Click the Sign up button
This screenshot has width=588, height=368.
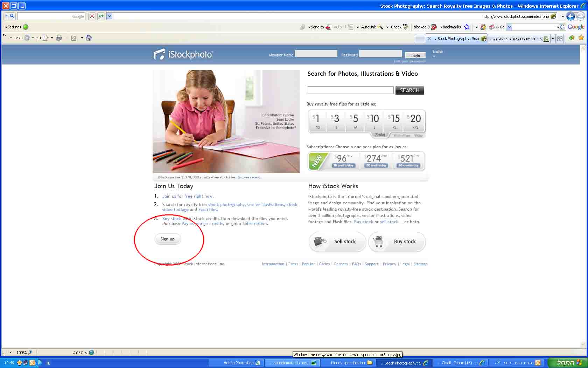pyautogui.click(x=168, y=239)
